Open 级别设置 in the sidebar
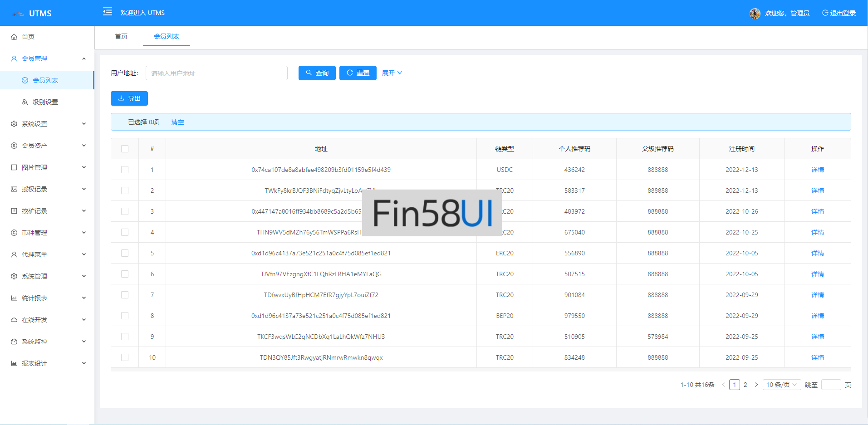Image resolution: width=868 pixels, height=425 pixels. pyautogui.click(x=45, y=102)
